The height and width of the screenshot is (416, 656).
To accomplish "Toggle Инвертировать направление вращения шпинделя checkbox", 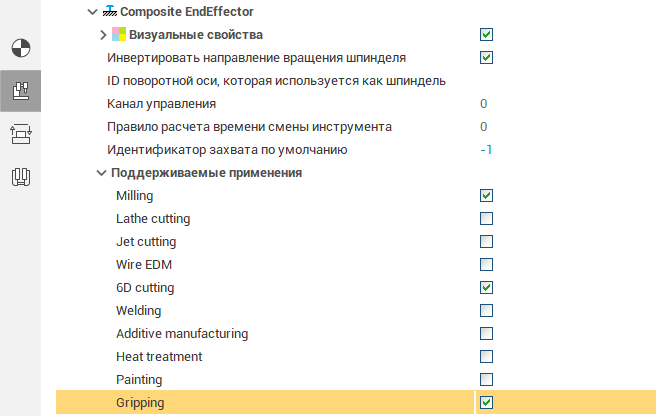I will point(486,57).
